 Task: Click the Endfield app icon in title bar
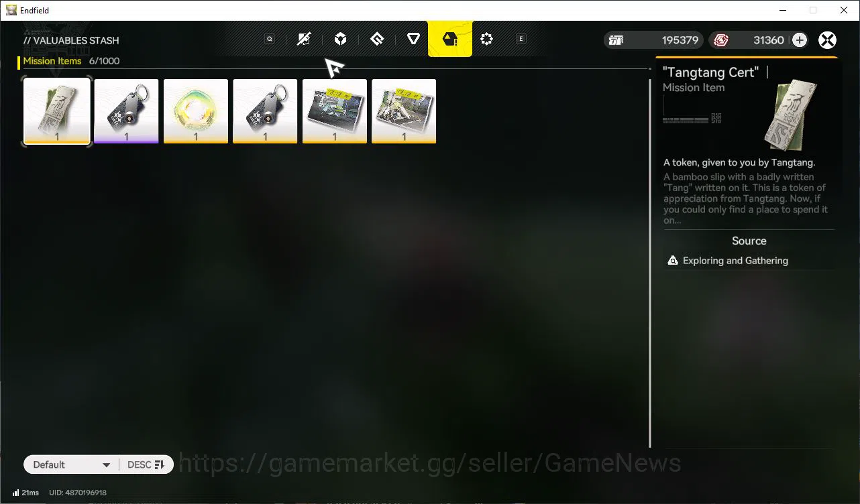pyautogui.click(x=11, y=10)
